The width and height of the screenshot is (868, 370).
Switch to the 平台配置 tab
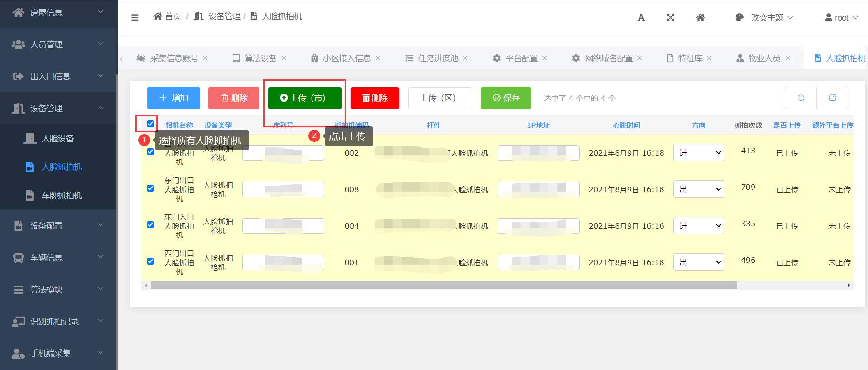(521, 58)
